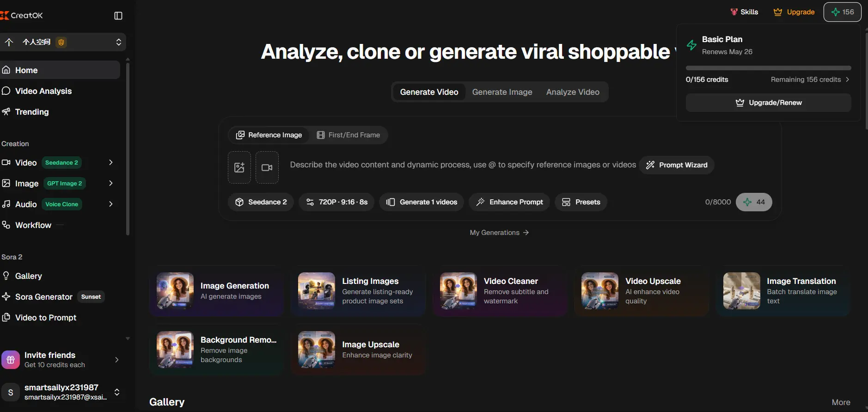Open the Image Generation tool card

tap(216, 291)
